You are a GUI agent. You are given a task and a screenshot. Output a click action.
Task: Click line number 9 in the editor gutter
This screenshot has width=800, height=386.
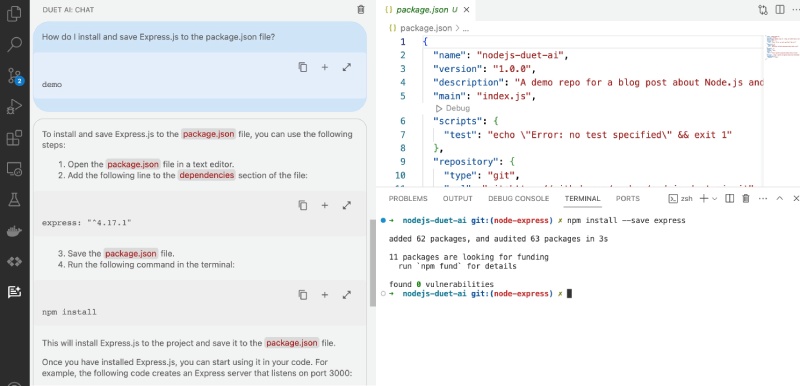403,162
